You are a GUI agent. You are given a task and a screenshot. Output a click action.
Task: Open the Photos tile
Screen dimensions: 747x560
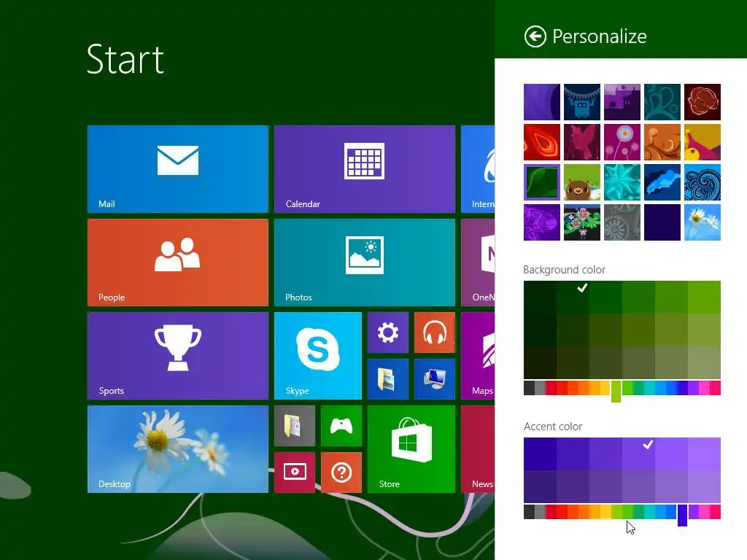click(x=365, y=262)
